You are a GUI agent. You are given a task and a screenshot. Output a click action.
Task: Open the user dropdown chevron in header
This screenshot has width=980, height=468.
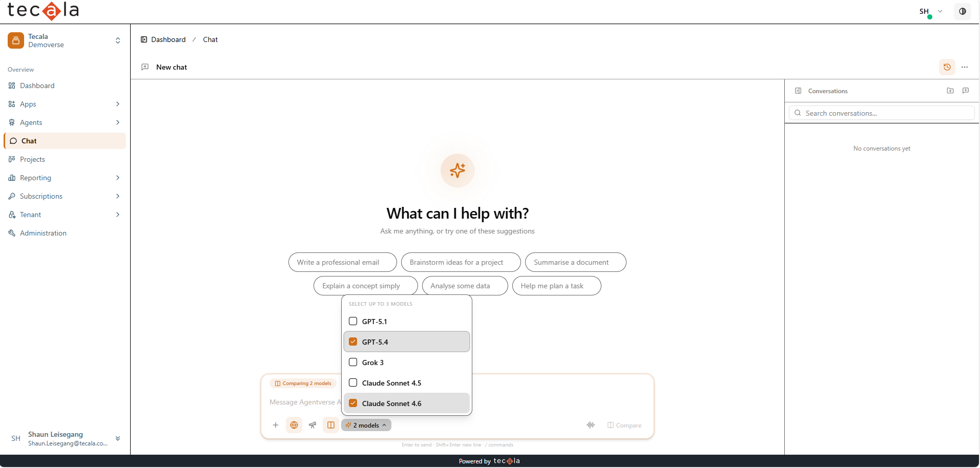click(x=940, y=11)
